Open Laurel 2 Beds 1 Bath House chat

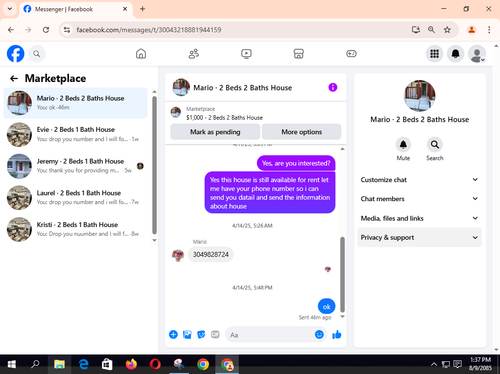pyautogui.click(x=75, y=198)
